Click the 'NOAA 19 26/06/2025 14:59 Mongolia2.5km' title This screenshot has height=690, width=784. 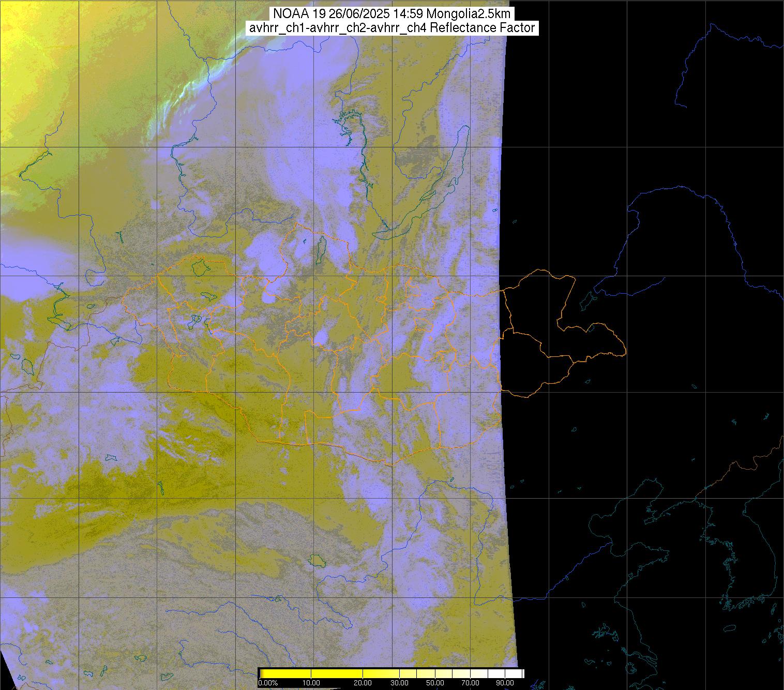point(392,13)
